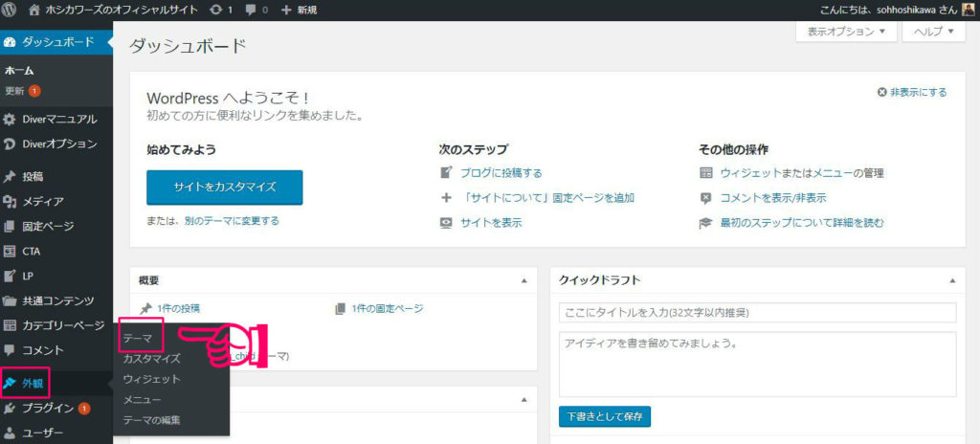Click the Diverオプション logo icon
The width and height of the screenshot is (980, 444).
(x=10, y=144)
